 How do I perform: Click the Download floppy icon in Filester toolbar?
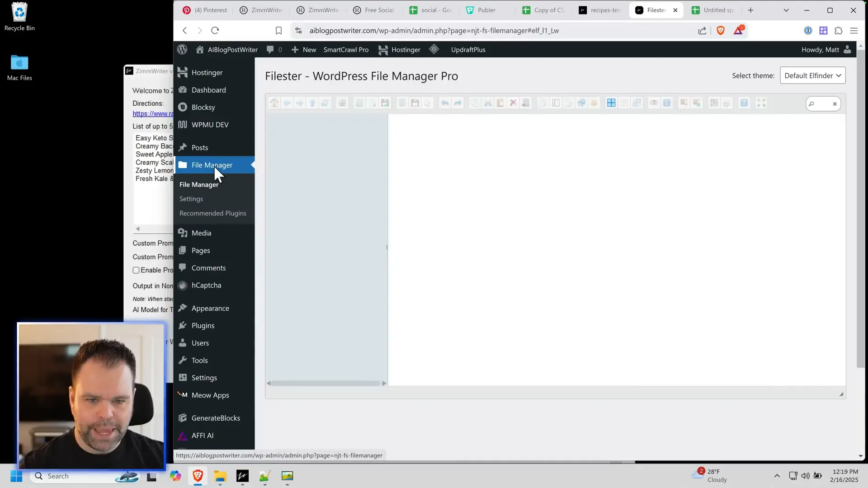[415, 103]
